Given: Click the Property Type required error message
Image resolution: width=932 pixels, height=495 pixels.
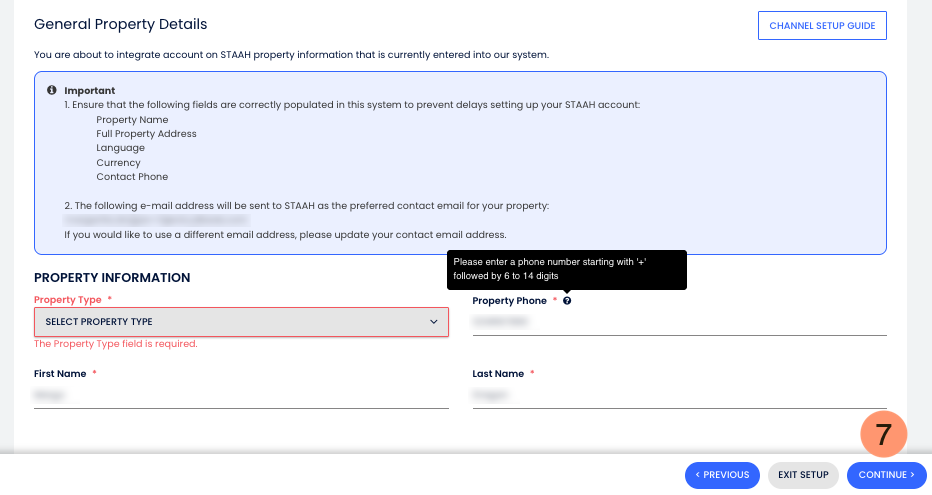Looking at the screenshot, I should point(116,344).
